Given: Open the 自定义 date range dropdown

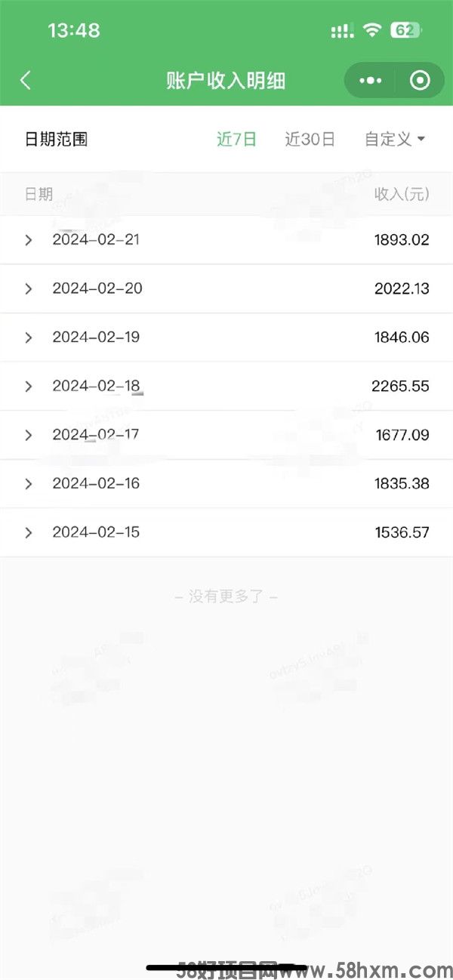Looking at the screenshot, I should point(396,139).
